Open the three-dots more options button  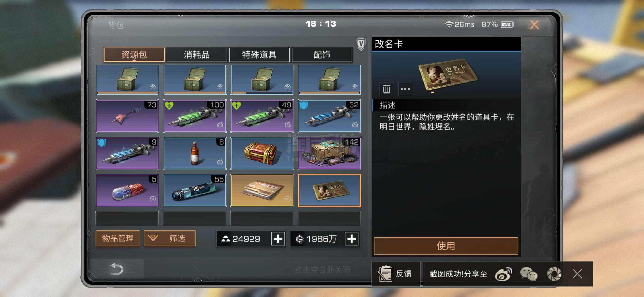[405, 89]
